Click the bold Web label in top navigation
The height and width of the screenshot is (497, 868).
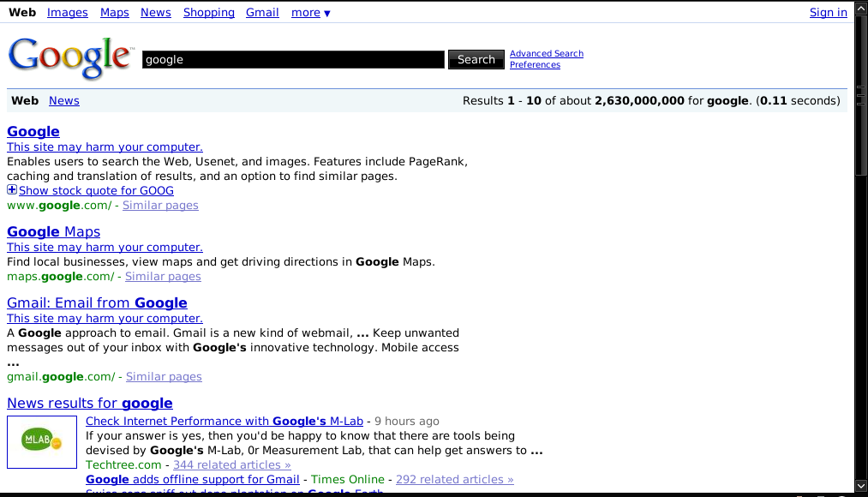tap(22, 13)
